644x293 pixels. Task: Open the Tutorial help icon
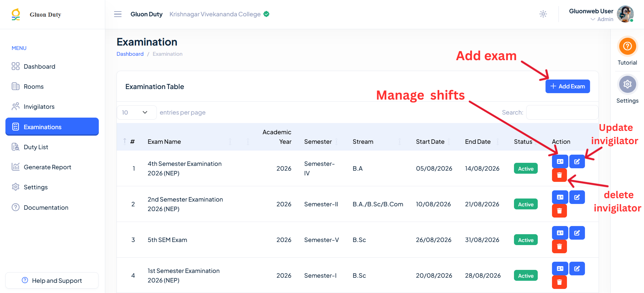(x=627, y=46)
